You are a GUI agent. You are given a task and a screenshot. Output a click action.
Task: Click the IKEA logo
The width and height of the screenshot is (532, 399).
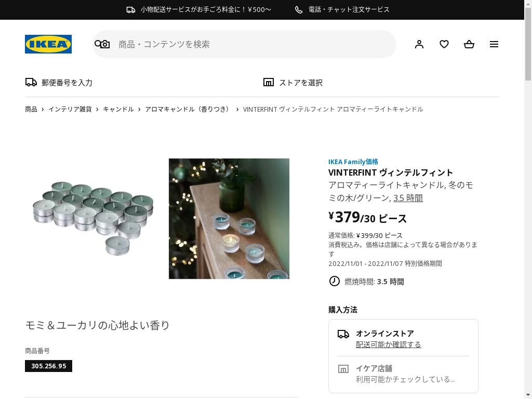coord(48,44)
